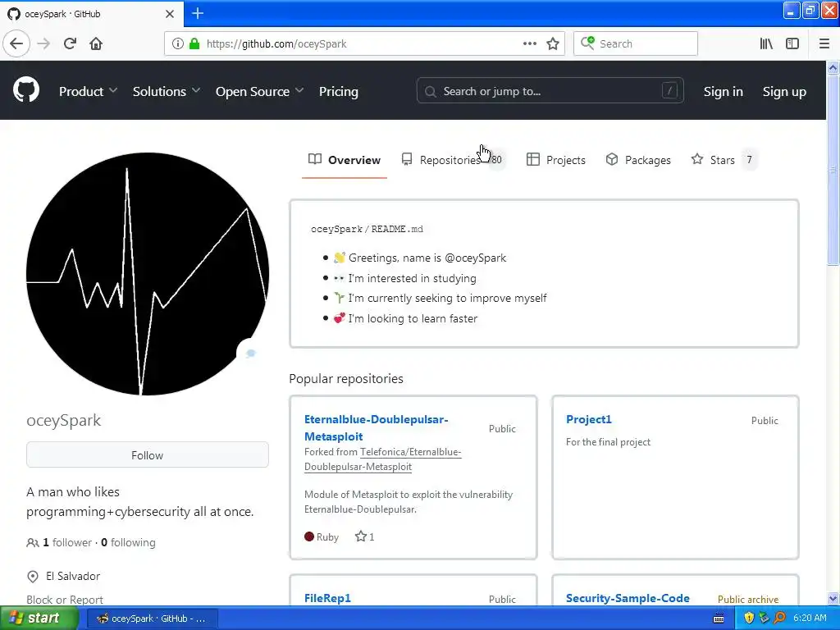Click the security shield tray icon
This screenshot has width=840, height=630.
(748, 619)
